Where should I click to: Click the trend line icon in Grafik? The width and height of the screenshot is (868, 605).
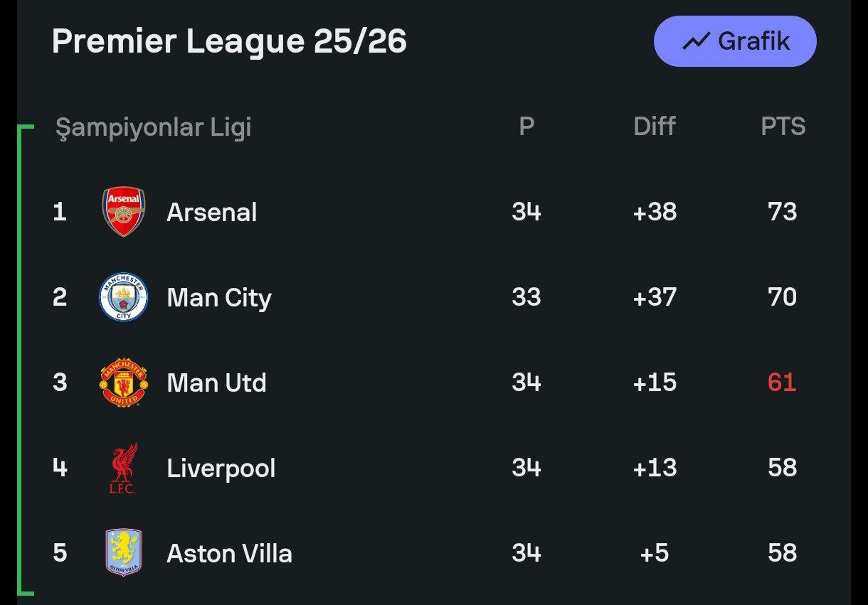pyautogui.click(x=696, y=42)
